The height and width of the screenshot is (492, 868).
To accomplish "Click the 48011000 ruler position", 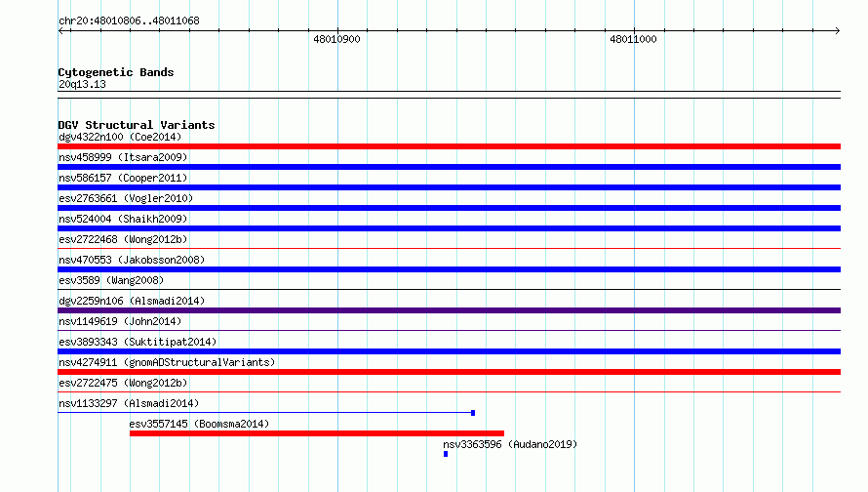I will click(633, 39).
